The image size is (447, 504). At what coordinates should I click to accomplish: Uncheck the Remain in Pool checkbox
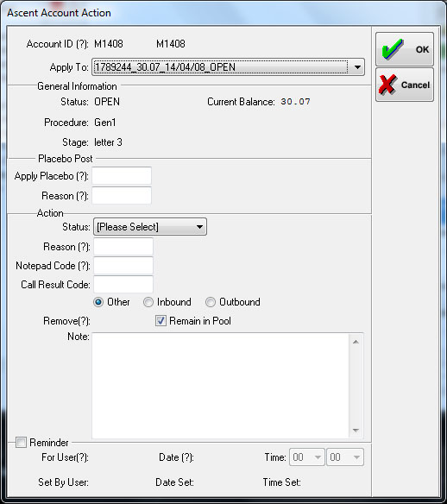pyautogui.click(x=161, y=321)
